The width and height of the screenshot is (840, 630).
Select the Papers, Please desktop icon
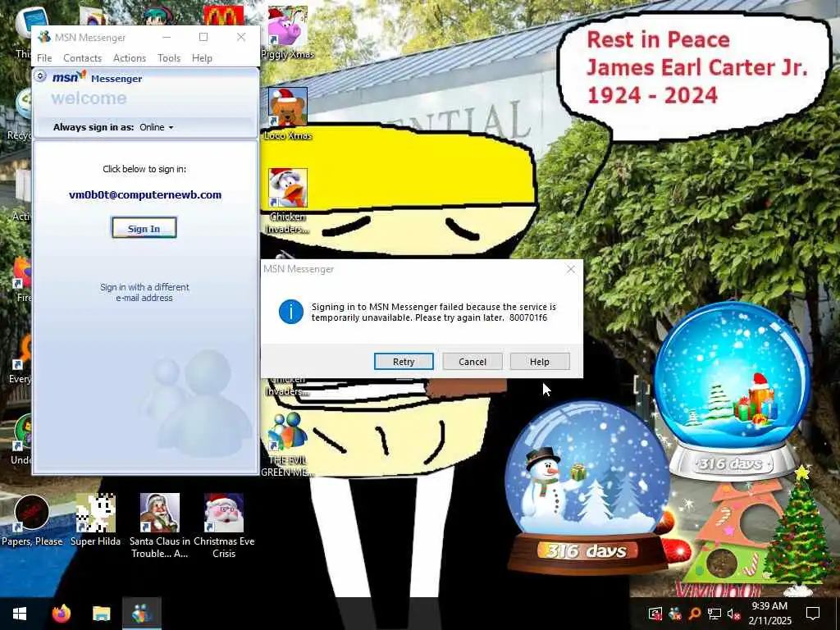click(32, 521)
